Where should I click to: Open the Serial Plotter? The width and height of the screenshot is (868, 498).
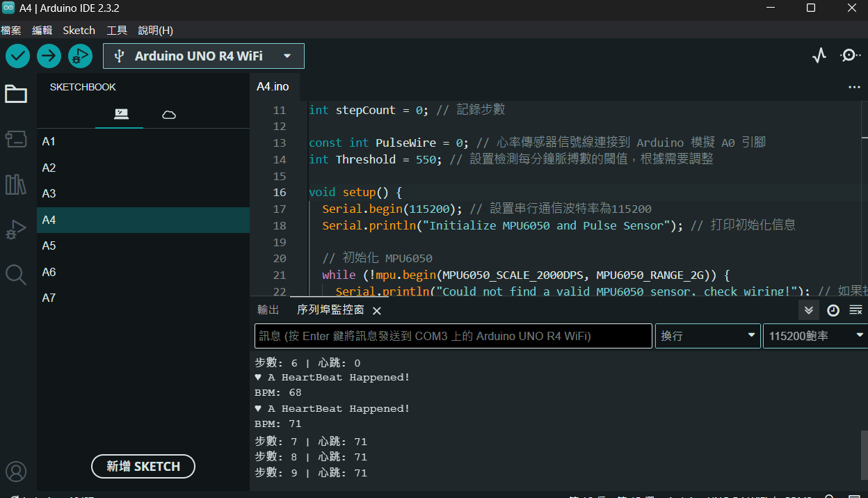pos(819,56)
